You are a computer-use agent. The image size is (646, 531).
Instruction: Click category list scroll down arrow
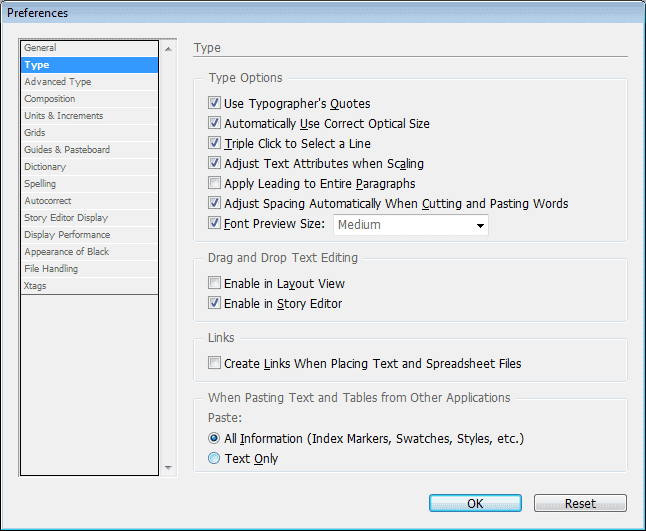pyautogui.click(x=168, y=468)
